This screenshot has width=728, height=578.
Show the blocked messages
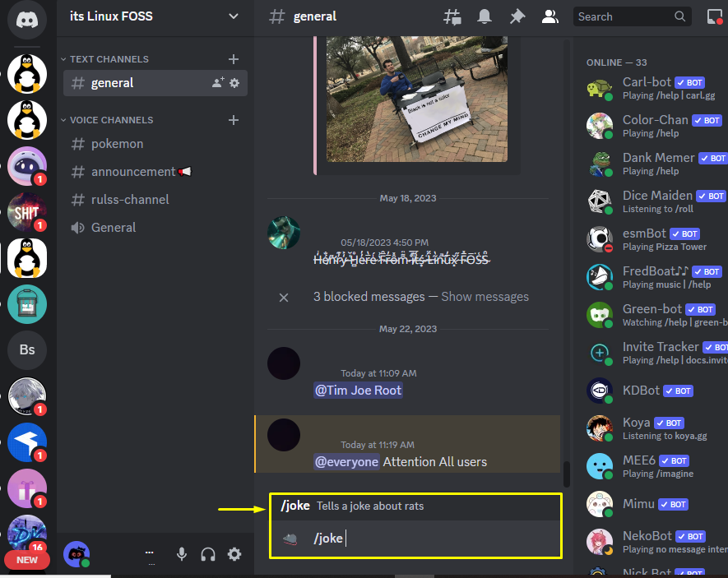(485, 297)
